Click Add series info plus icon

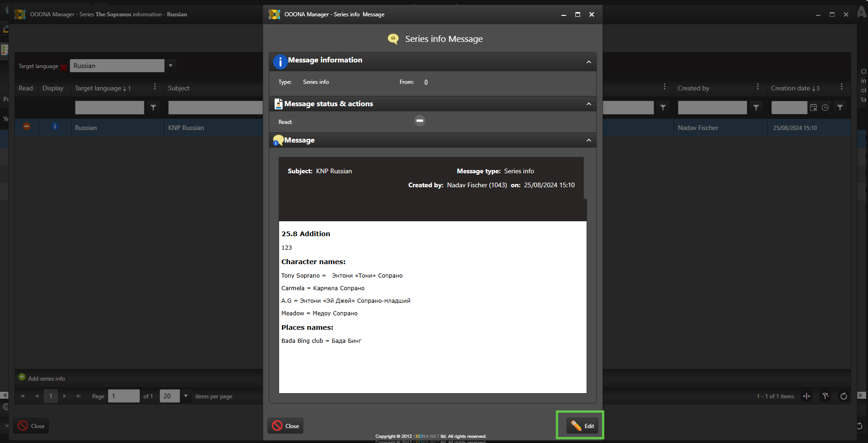pos(22,377)
